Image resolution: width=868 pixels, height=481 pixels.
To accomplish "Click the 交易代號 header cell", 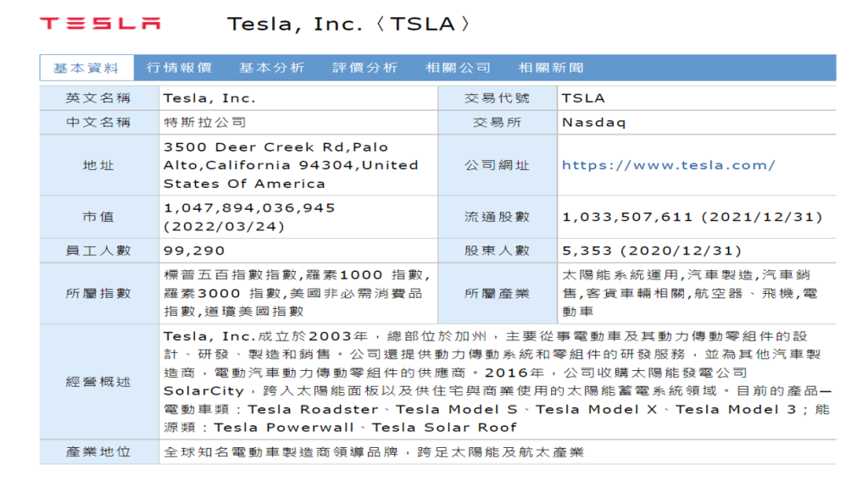I will click(x=497, y=98).
